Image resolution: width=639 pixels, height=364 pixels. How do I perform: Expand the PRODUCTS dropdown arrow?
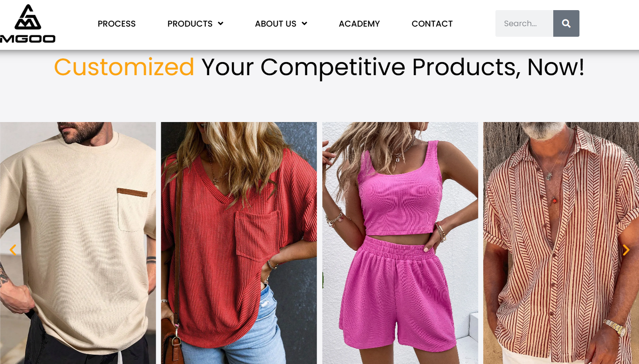point(220,24)
